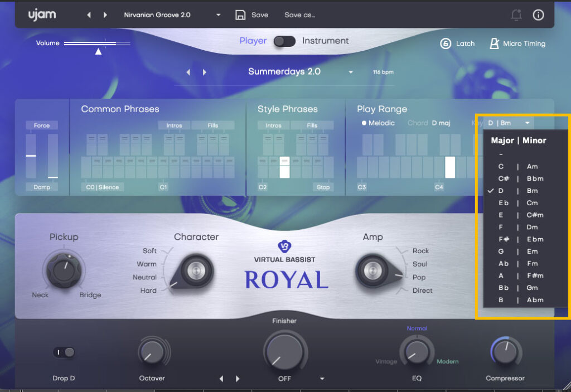Viewport: 571px width, 392px height.
Task: Click the ujam logo
Action: 42,15
